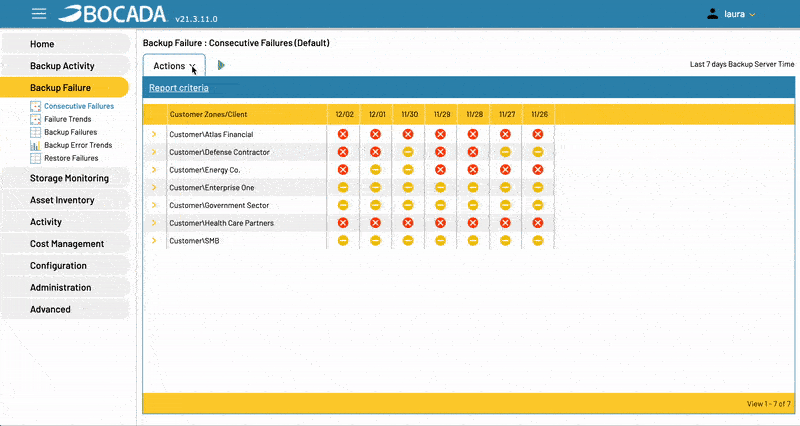This screenshot has width=800, height=426.
Task: Open the Actions dropdown
Action: (174, 65)
